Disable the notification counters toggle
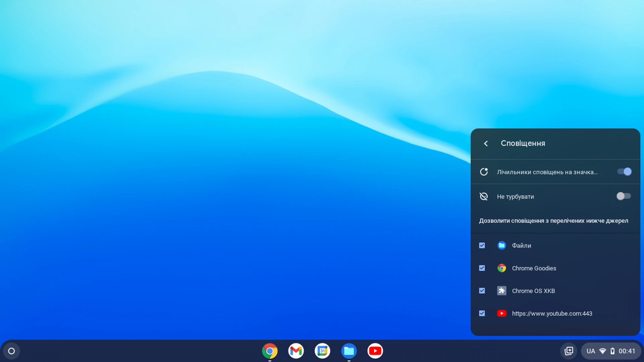This screenshot has height=362, width=644. tap(624, 171)
